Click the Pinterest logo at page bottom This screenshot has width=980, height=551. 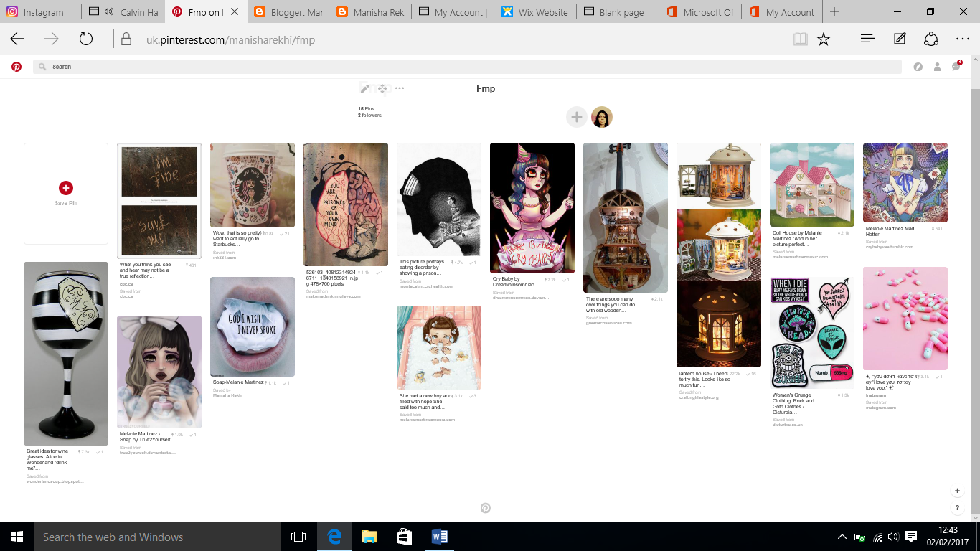point(486,508)
